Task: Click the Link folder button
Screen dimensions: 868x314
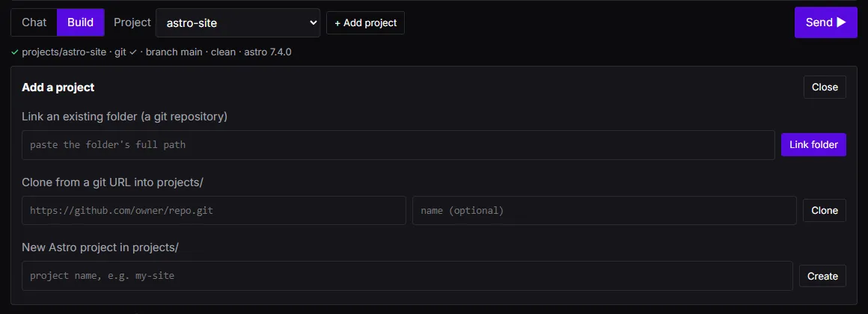Action: pyautogui.click(x=813, y=145)
